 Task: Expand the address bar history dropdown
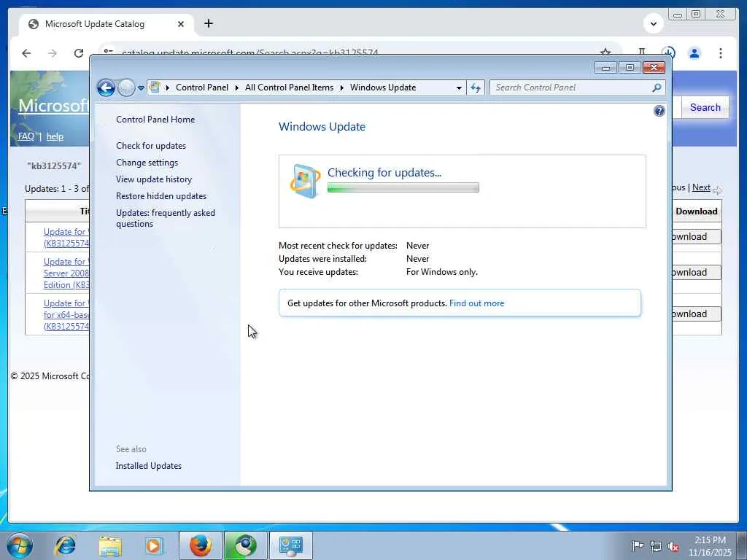click(459, 88)
